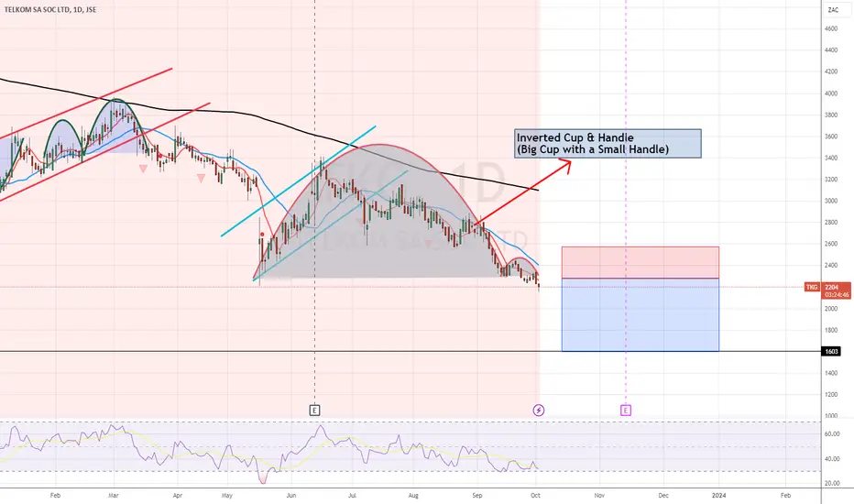This screenshot has height=504, width=854.
Task: Click the TKG symbol price tag
Action: coord(812,287)
